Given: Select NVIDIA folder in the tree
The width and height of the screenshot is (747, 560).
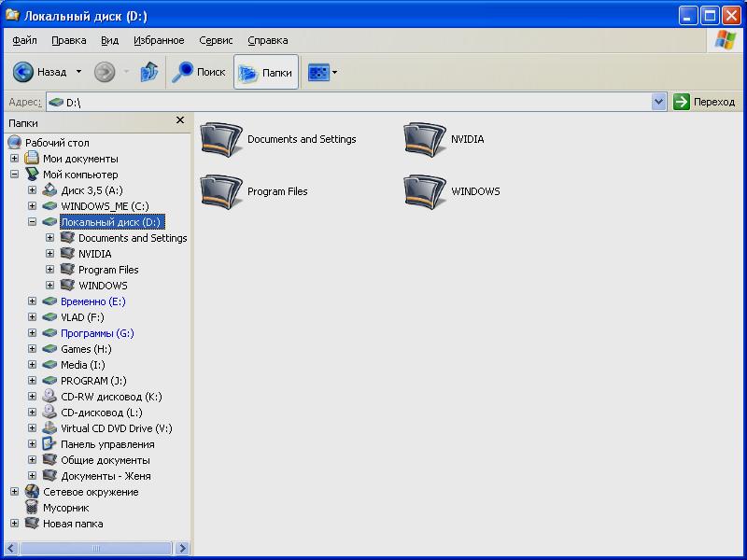Looking at the screenshot, I should point(95,254).
